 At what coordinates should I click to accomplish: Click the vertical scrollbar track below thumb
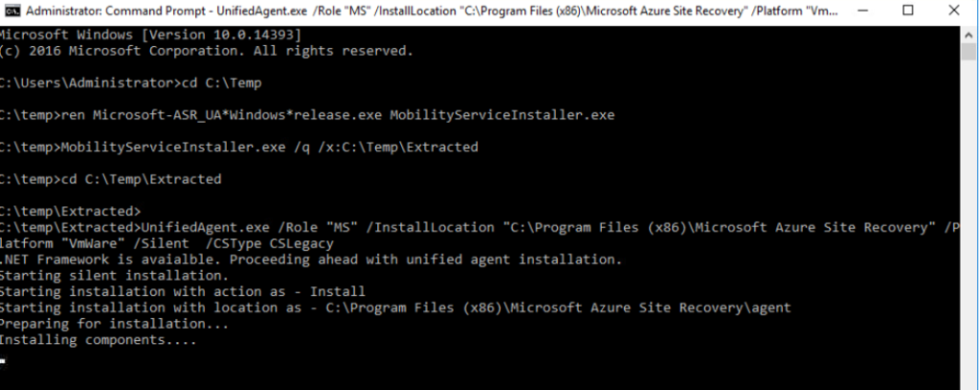click(x=969, y=225)
